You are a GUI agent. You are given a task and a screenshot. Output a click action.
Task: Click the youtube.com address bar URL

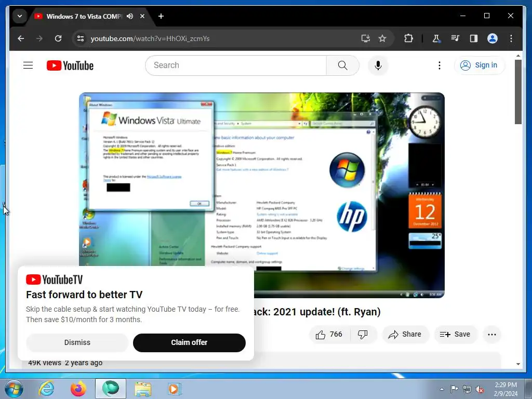(150, 38)
